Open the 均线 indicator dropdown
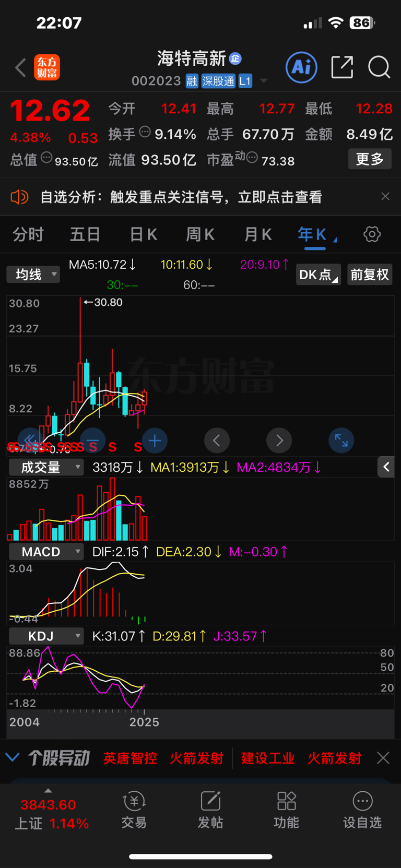This screenshot has width=401, height=868. [33, 274]
